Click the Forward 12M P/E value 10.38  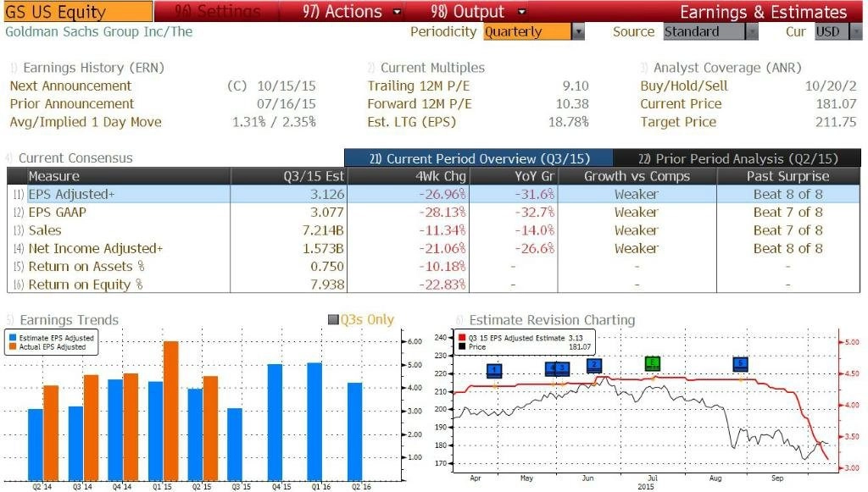[572, 104]
